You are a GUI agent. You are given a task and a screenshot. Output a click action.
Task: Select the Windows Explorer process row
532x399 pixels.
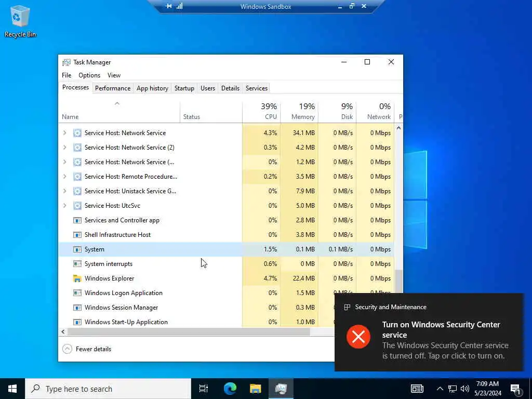227,278
